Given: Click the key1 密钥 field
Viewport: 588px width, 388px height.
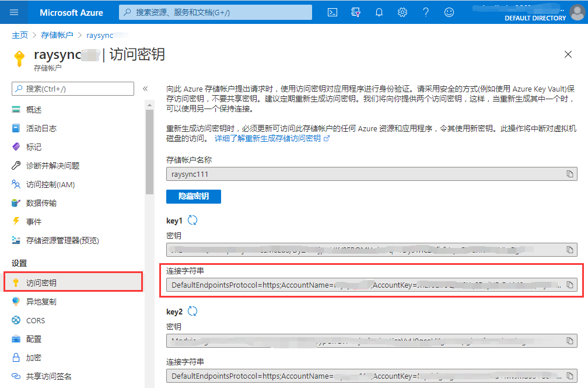Looking at the screenshot, I should tap(372, 250).
